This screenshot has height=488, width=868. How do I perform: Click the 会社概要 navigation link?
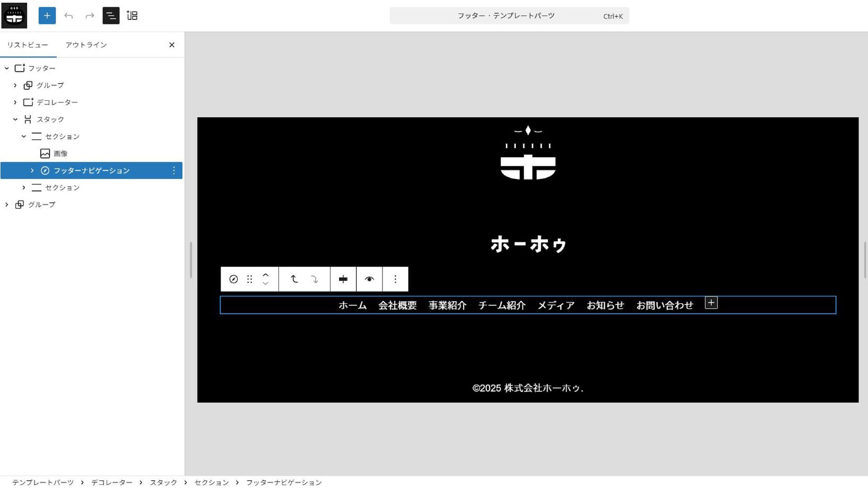pyautogui.click(x=397, y=305)
